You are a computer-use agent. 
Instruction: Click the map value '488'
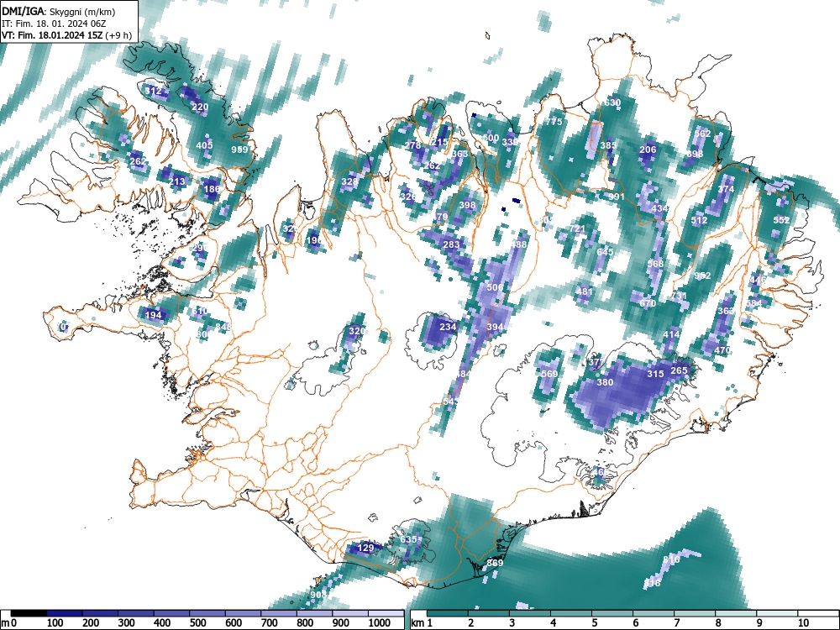click(x=518, y=244)
